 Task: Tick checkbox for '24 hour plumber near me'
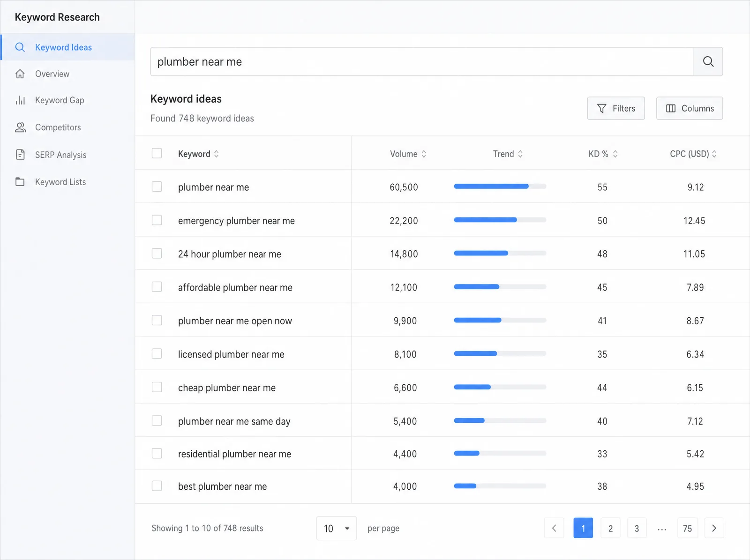point(157,253)
